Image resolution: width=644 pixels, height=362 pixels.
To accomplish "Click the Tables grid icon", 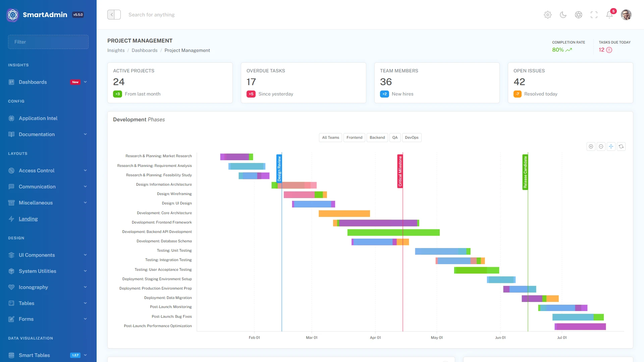I will coord(11,303).
